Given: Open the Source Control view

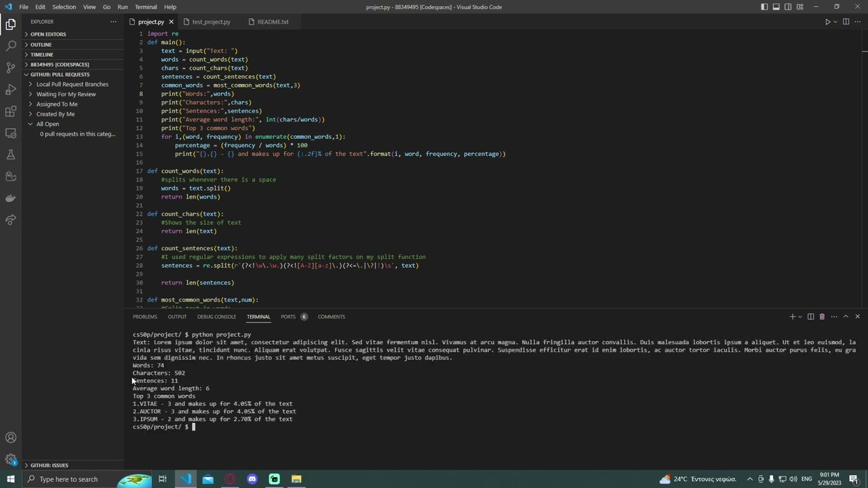Looking at the screenshot, I should [11, 68].
